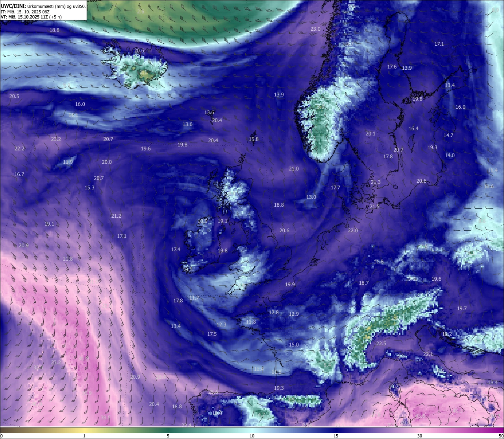This screenshot has width=504, height=439.
Task: Click the 13.0 value in the North Sea
Action: pyautogui.click(x=311, y=197)
